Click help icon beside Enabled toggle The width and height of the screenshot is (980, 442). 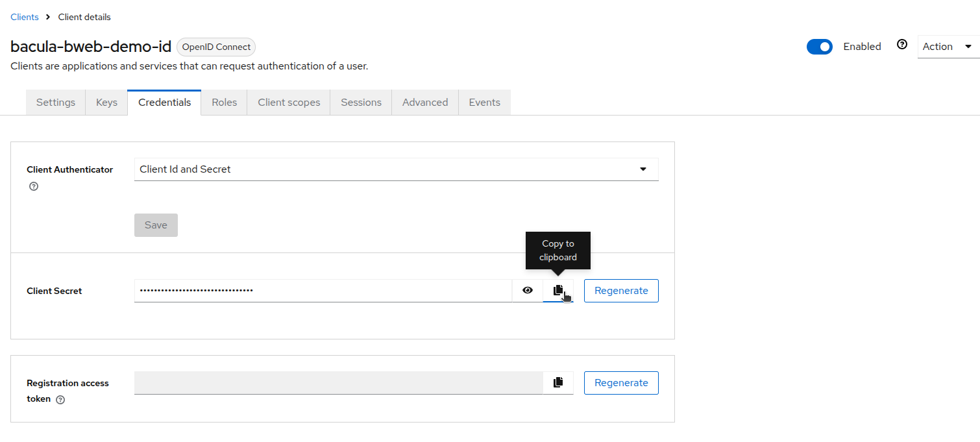(901, 45)
